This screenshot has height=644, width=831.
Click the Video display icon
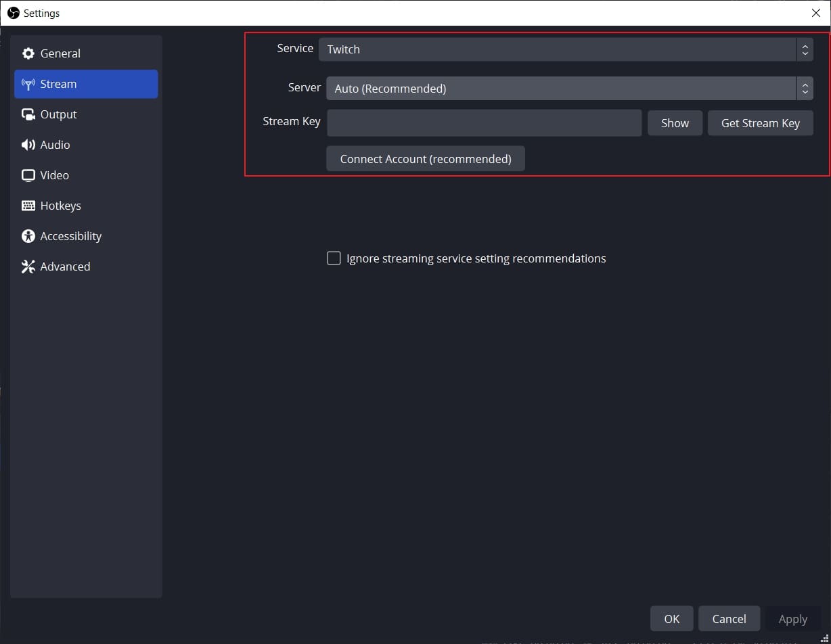[x=28, y=175]
